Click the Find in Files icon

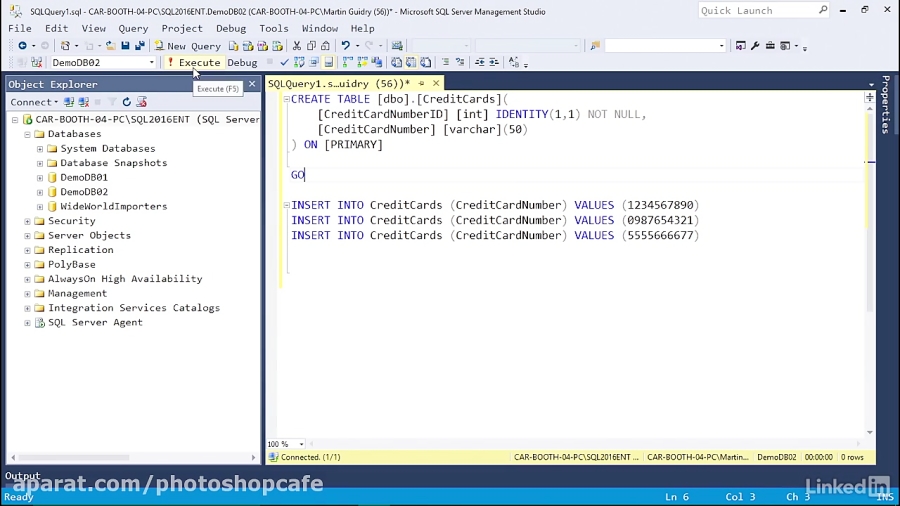595,46
